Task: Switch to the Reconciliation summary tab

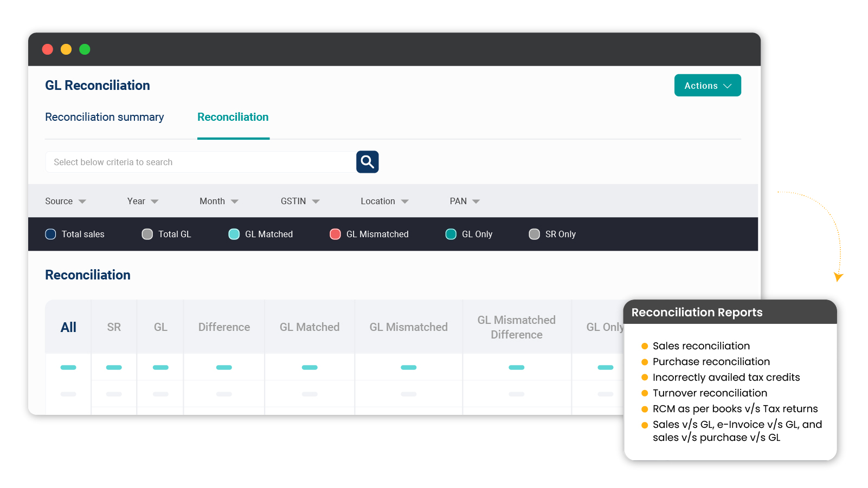Action: click(105, 117)
